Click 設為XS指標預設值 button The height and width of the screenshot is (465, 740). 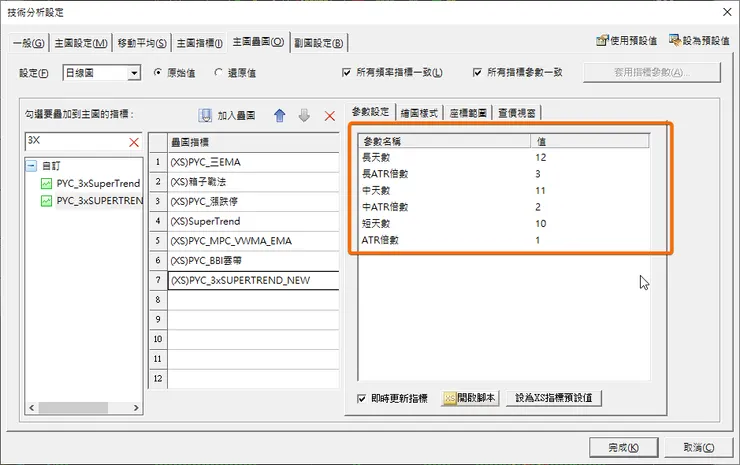click(x=554, y=398)
